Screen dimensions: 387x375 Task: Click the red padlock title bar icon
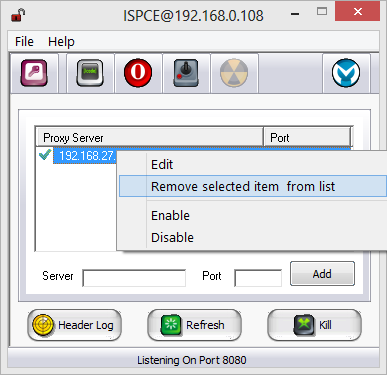click(x=18, y=15)
